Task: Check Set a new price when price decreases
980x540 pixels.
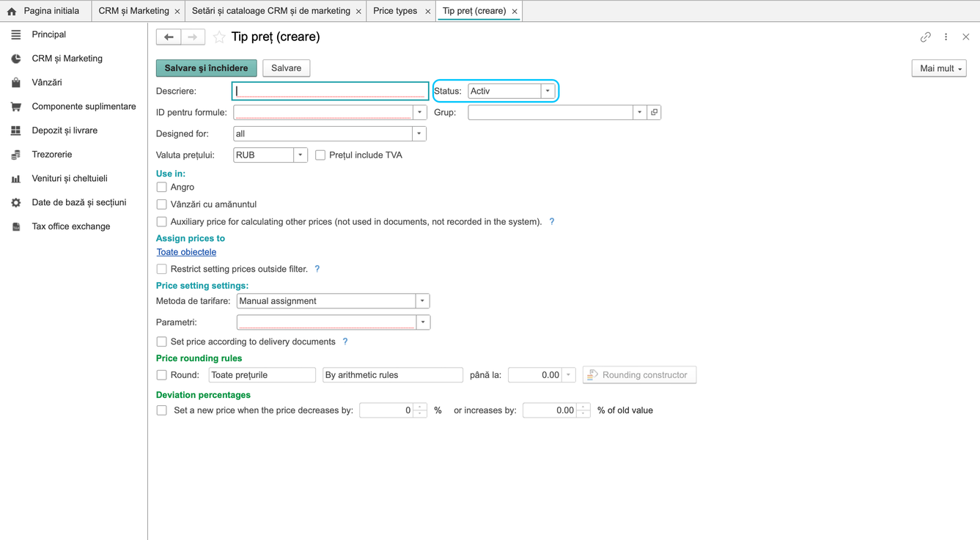Action: point(161,410)
